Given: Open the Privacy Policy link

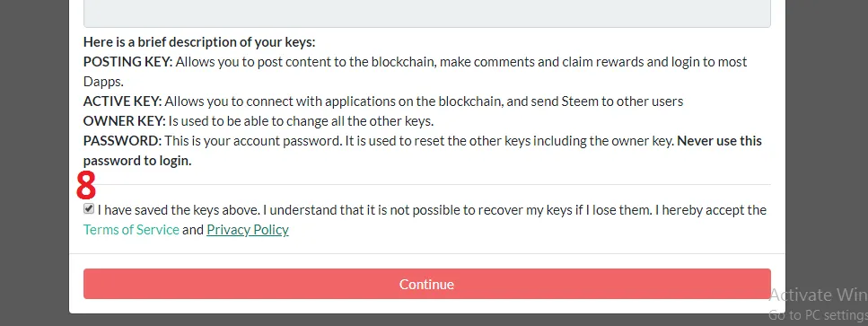Looking at the screenshot, I should (x=248, y=230).
